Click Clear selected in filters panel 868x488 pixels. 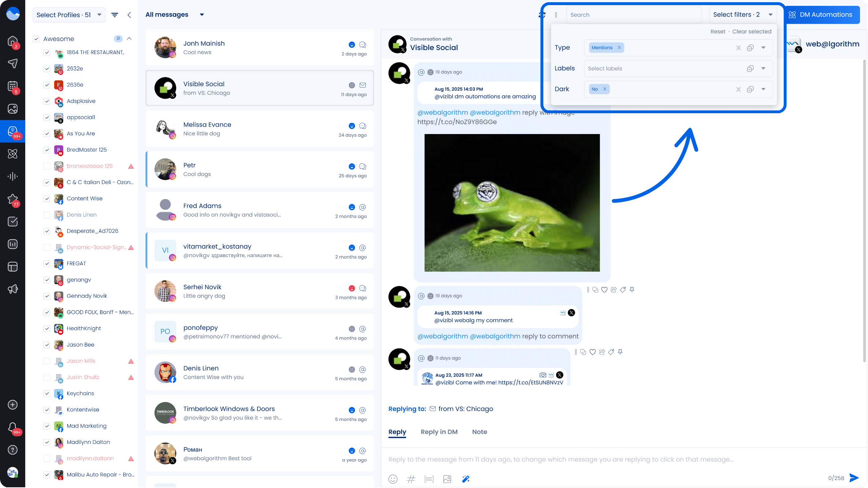coord(752,32)
